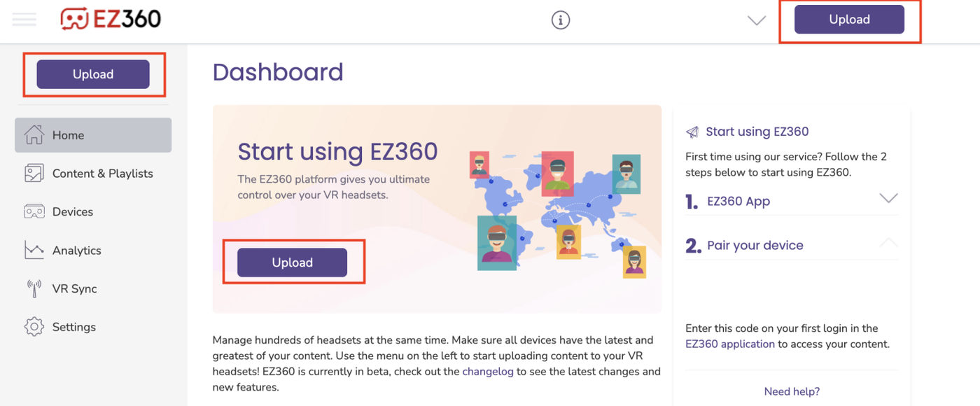The height and width of the screenshot is (406, 980).
Task: Click the VR Sync antenna icon
Action: pyautogui.click(x=34, y=288)
